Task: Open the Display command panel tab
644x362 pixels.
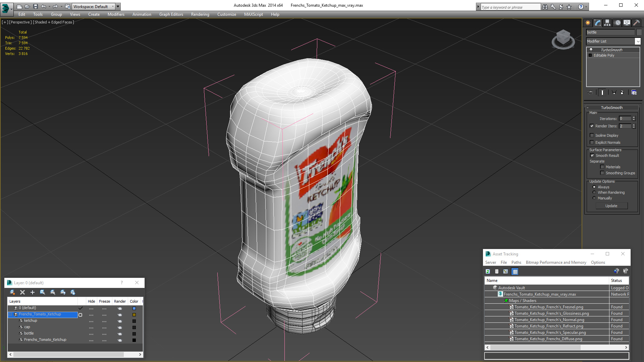Action: pos(627,23)
